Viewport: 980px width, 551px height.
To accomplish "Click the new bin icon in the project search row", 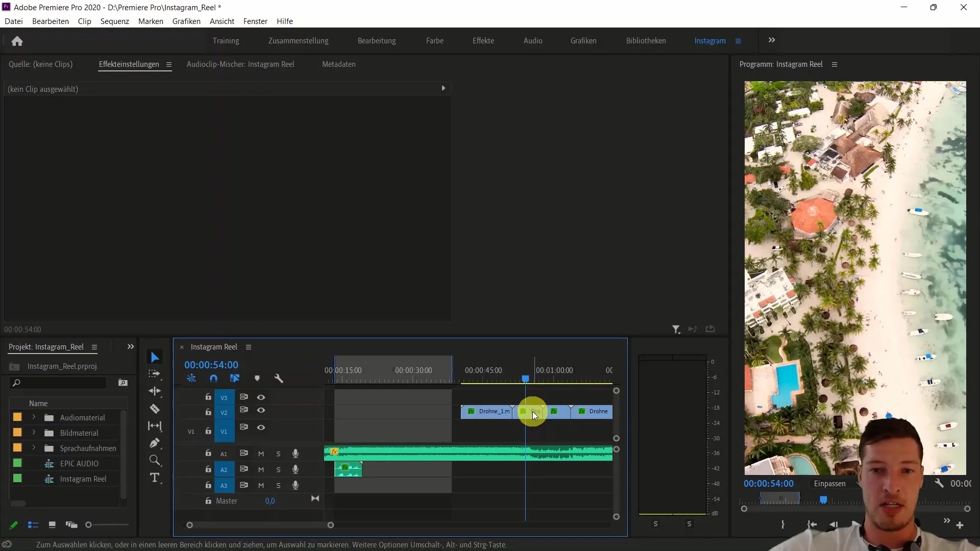I will tap(122, 383).
